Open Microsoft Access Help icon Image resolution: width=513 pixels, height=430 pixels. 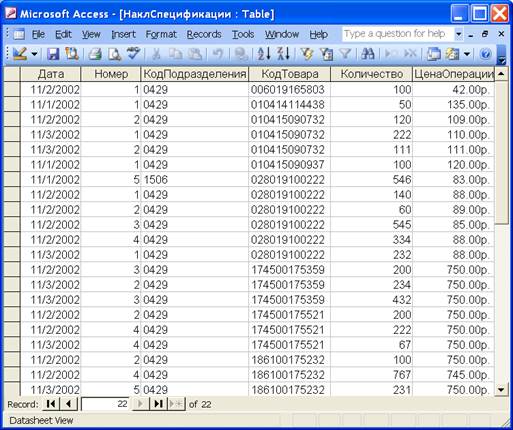486,54
